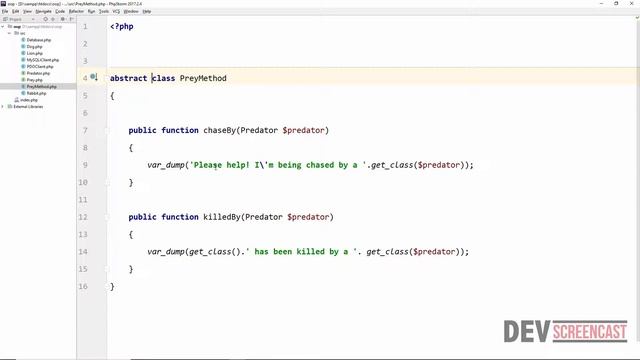
Task: Click line number 9 in gutter
Action: coord(85,165)
